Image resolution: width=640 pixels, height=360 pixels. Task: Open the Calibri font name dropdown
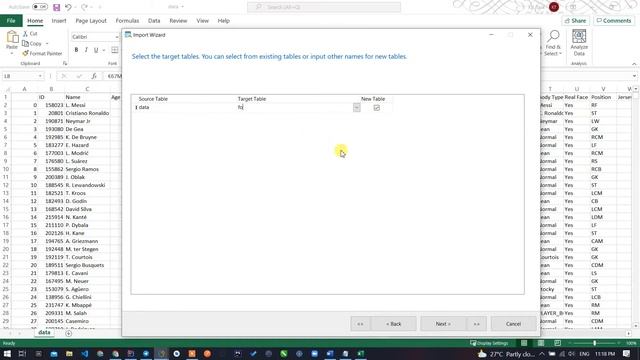(116, 37)
